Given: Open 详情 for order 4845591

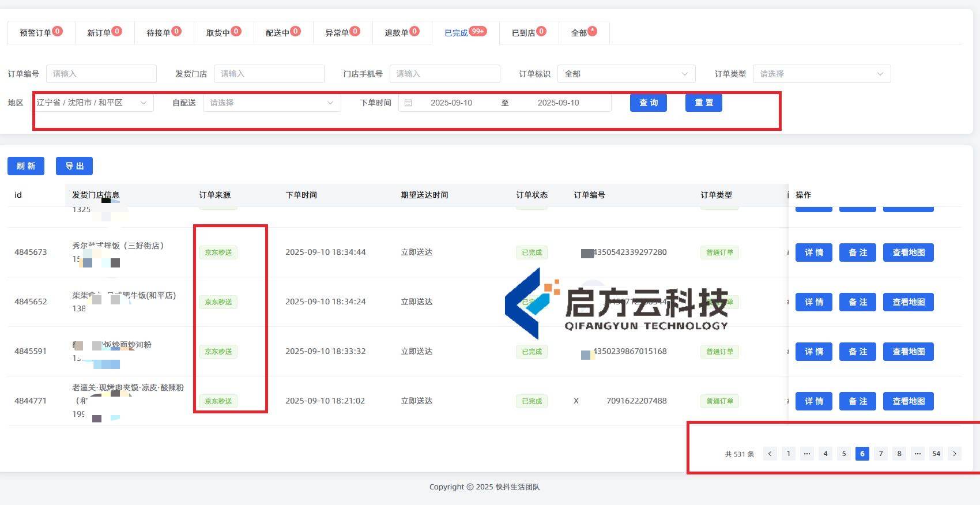Looking at the screenshot, I should [x=814, y=352].
